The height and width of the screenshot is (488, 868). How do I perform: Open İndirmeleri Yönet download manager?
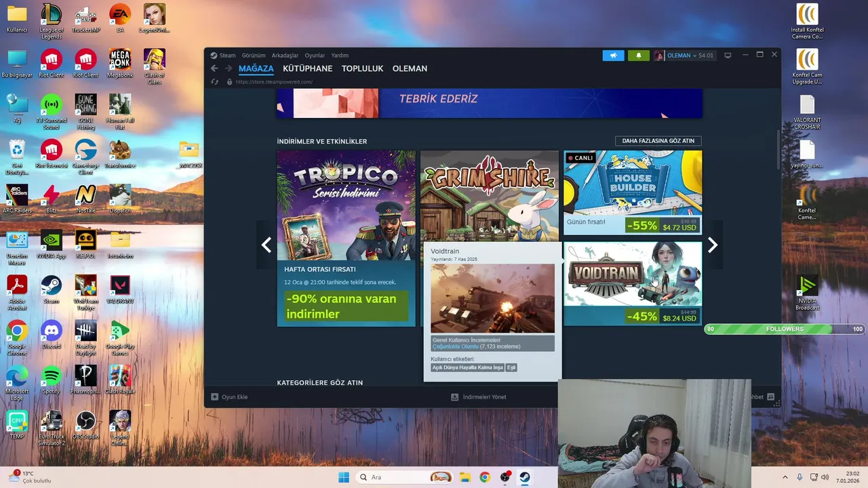(x=479, y=397)
